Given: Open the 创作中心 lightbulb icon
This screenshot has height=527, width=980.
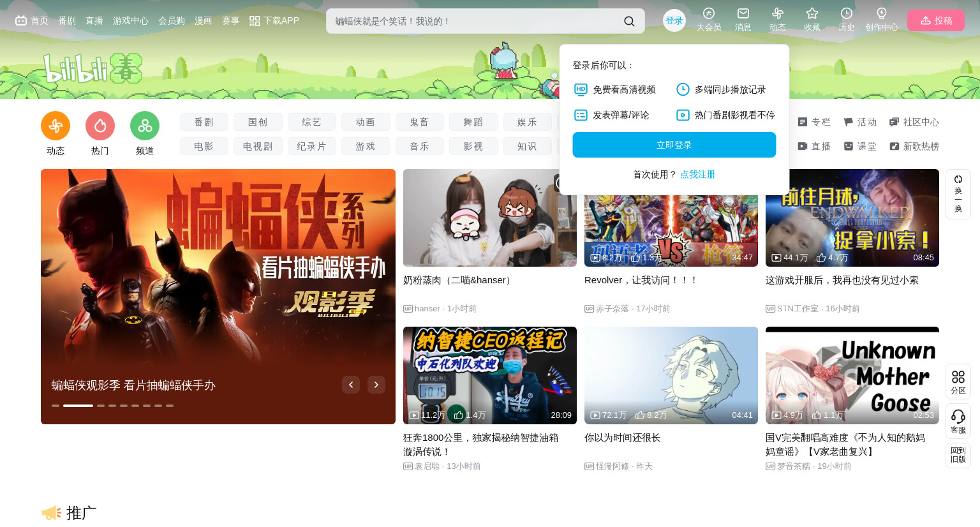Looking at the screenshot, I should (881, 19).
